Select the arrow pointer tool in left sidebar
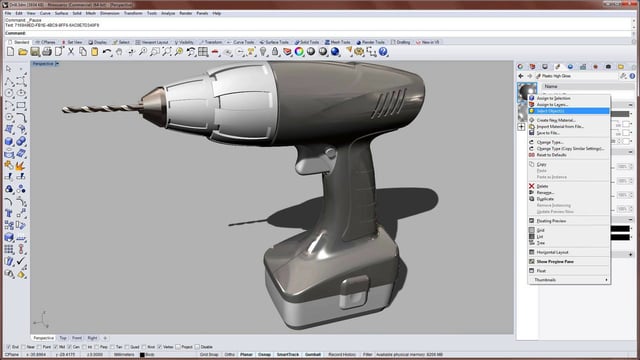 click(x=9, y=69)
